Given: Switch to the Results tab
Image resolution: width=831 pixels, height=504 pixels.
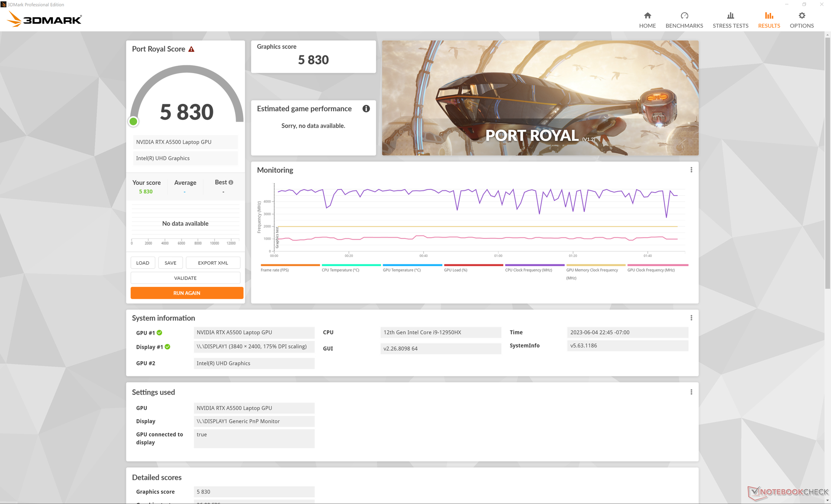Looking at the screenshot, I should coord(769,20).
